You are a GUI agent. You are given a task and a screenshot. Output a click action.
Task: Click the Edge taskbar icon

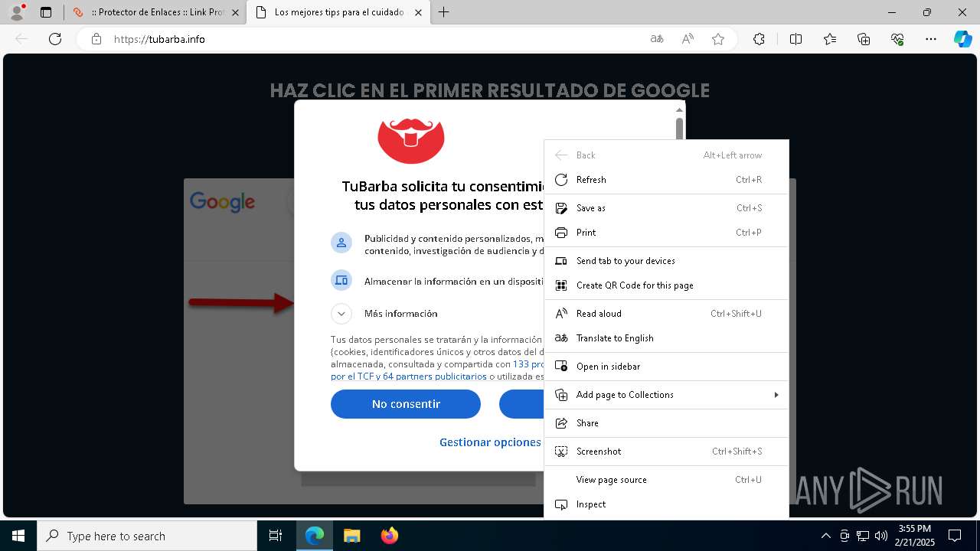point(315,536)
